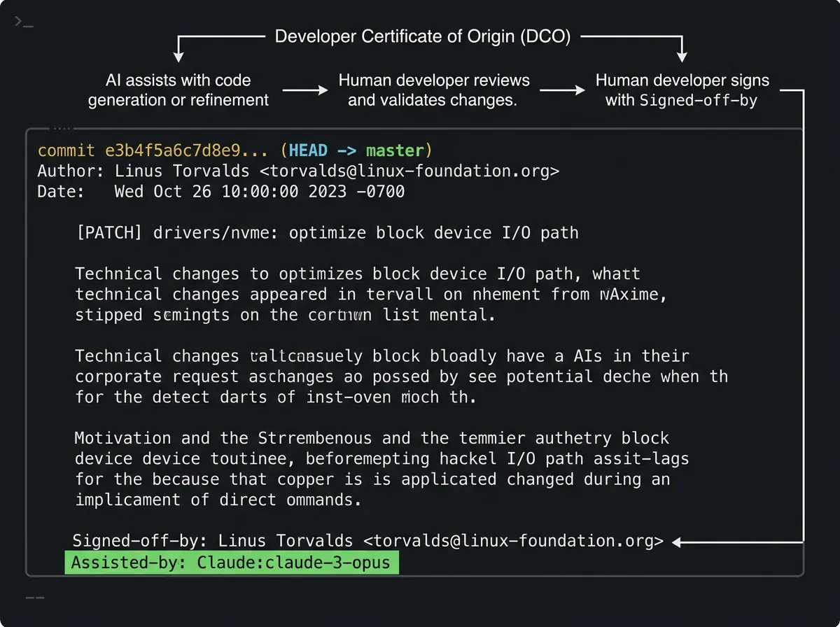Expand the master branch label

395,150
